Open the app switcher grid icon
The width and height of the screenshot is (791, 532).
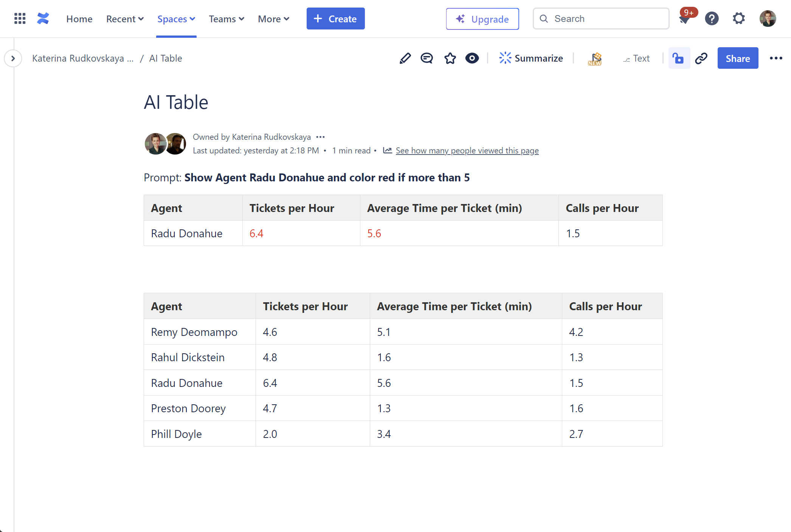20,19
